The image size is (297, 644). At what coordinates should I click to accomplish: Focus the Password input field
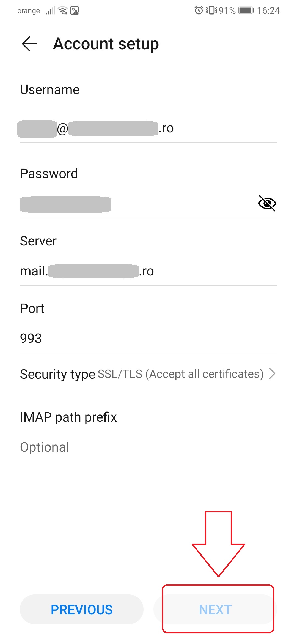[137, 204]
